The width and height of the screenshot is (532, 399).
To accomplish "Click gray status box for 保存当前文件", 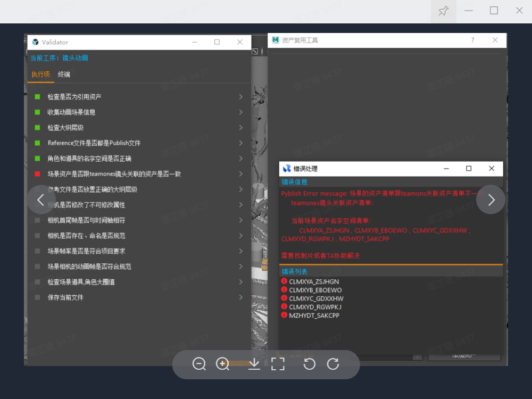I will [x=37, y=297].
